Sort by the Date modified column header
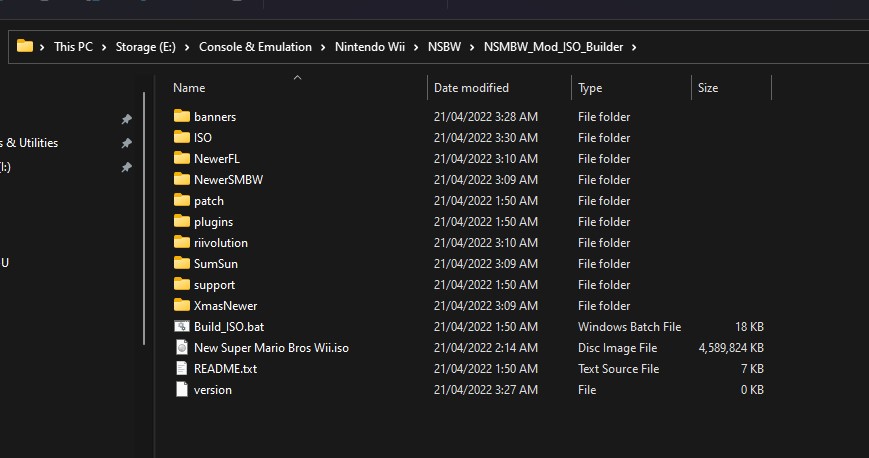This screenshot has height=458, width=869. (x=471, y=88)
